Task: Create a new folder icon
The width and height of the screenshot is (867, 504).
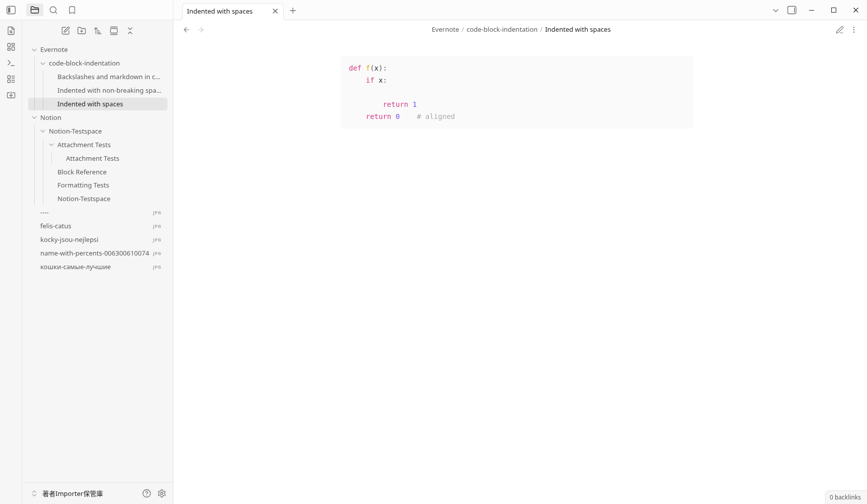Action: coord(82,31)
